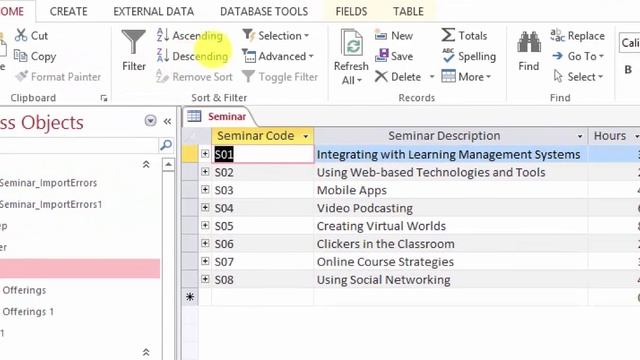Switch to the CREATE ribbon tab
The height and width of the screenshot is (360, 640).
pos(69,11)
